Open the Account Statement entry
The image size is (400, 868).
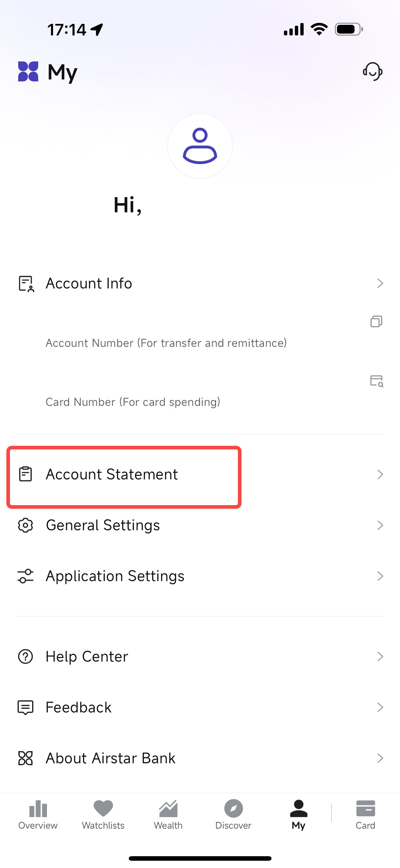pyautogui.click(x=112, y=475)
